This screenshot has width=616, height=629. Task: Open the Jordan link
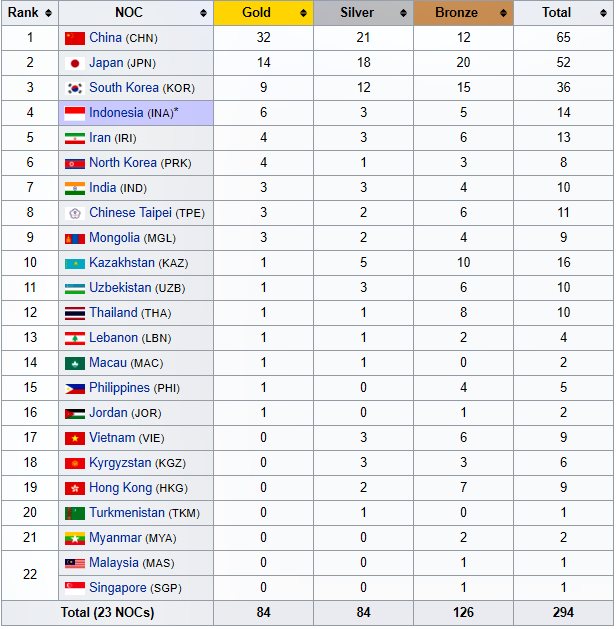(x=108, y=412)
